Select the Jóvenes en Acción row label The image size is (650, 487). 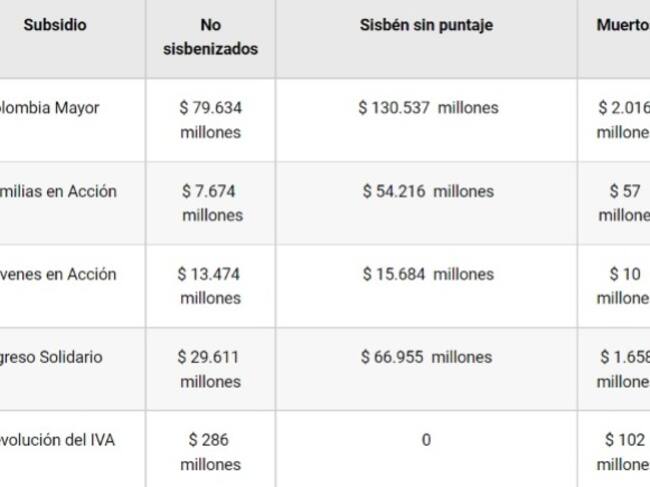[58, 274]
